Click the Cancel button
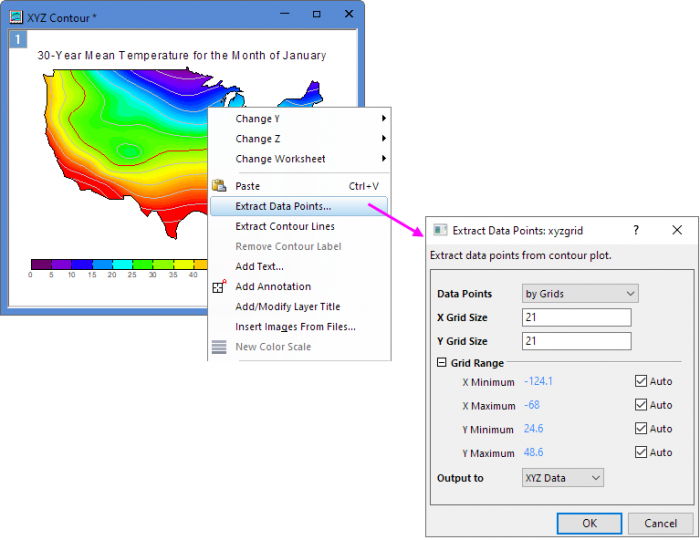The image size is (700, 540). pyautogui.click(x=660, y=523)
